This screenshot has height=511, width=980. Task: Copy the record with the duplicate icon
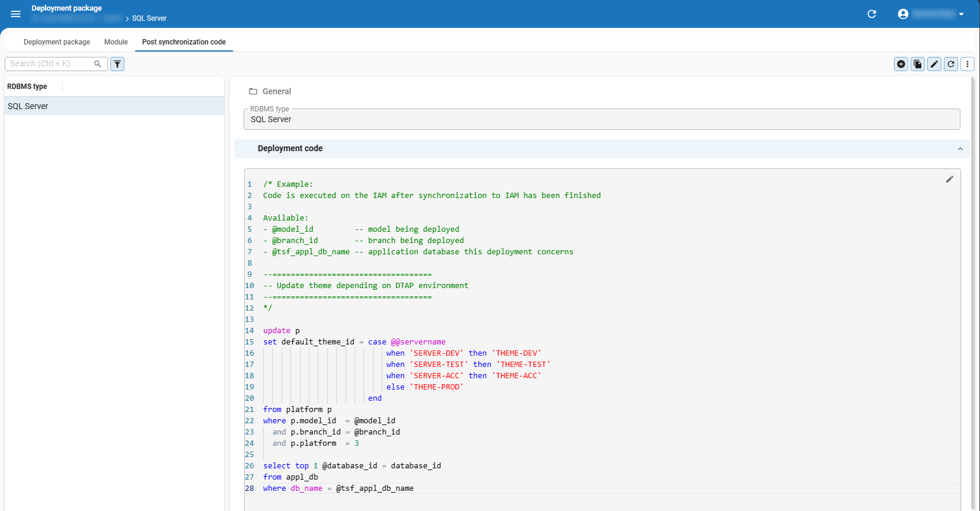[918, 64]
